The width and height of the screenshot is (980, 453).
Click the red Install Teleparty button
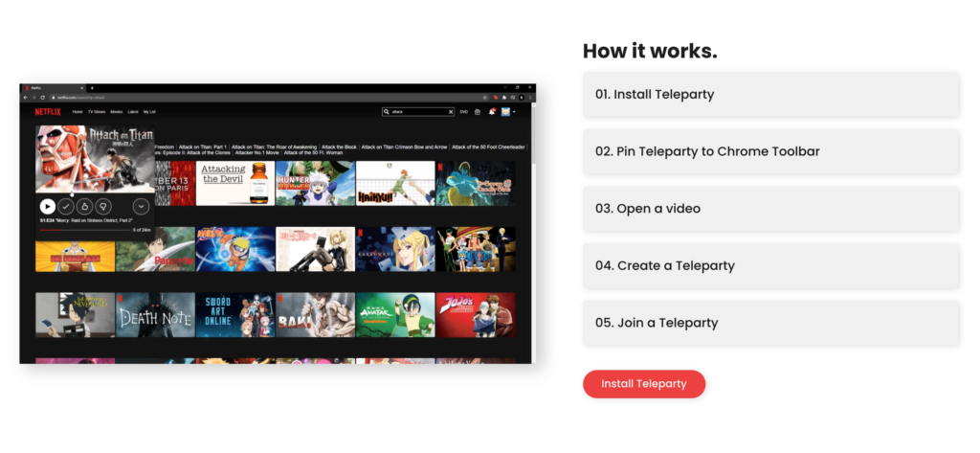click(644, 384)
